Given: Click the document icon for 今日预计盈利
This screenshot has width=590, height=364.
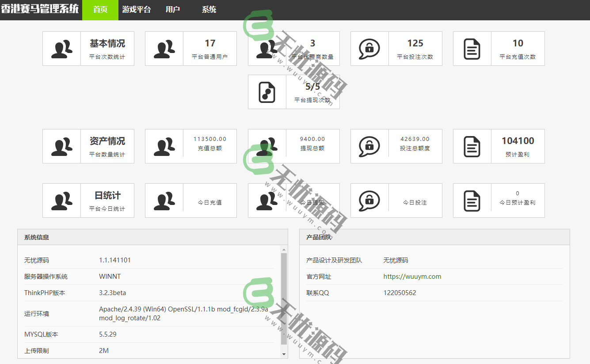Looking at the screenshot, I should [472, 201].
